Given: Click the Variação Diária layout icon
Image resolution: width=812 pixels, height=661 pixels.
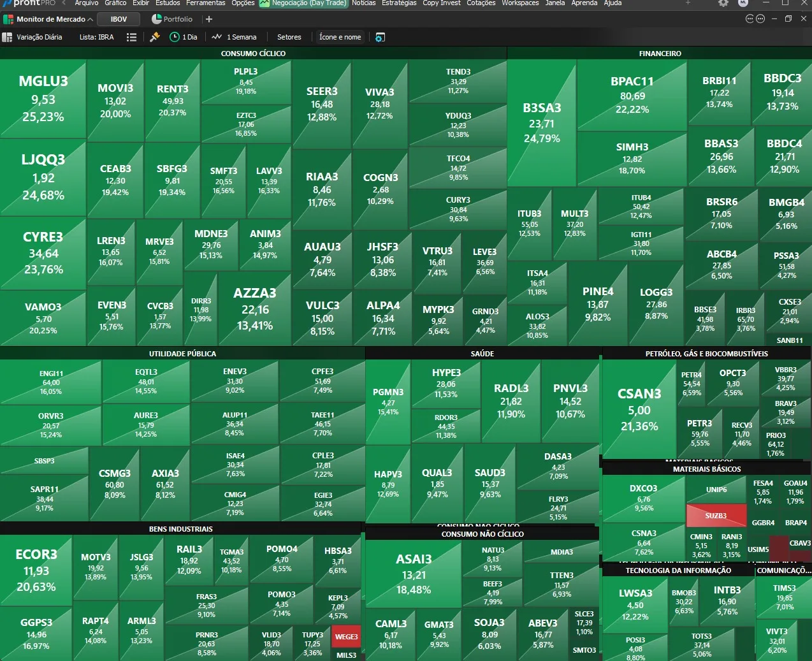Looking at the screenshot, I should tap(8, 37).
